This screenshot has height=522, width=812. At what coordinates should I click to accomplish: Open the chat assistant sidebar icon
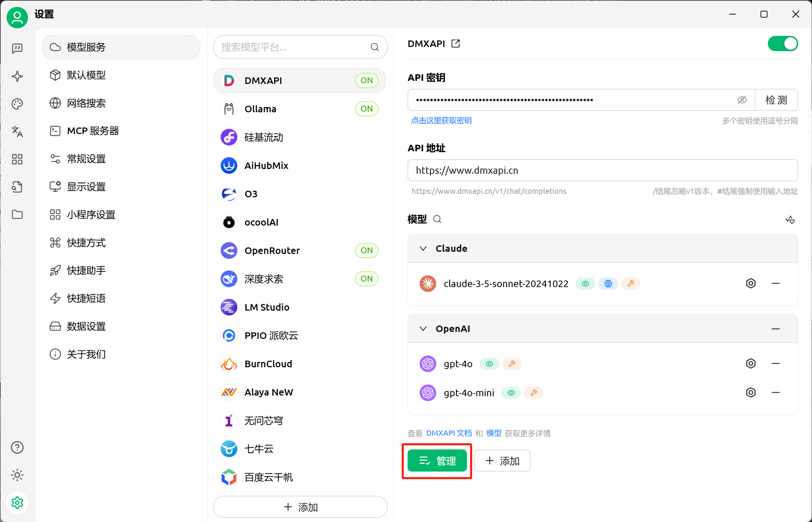[x=17, y=48]
